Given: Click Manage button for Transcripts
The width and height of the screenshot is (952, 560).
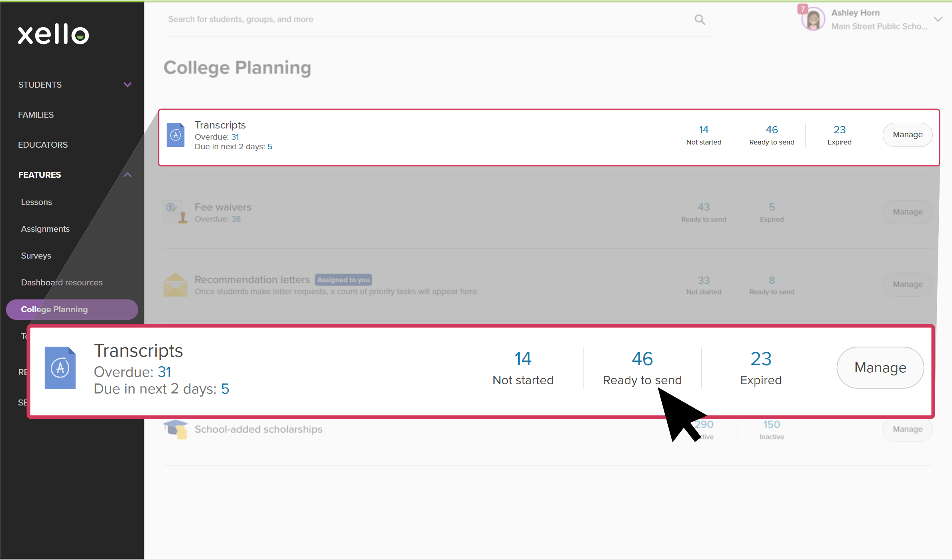Looking at the screenshot, I should 908,135.
